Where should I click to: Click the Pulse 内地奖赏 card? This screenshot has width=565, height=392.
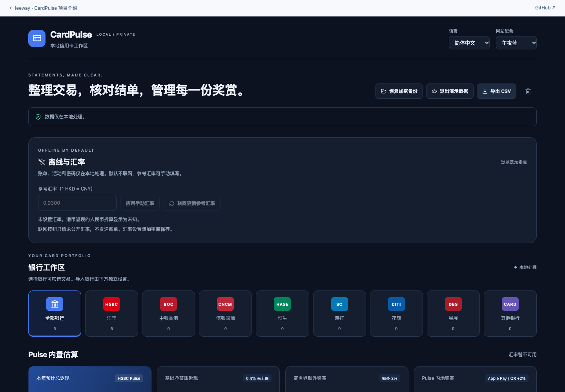pyautogui.click(x=475, y=379)
